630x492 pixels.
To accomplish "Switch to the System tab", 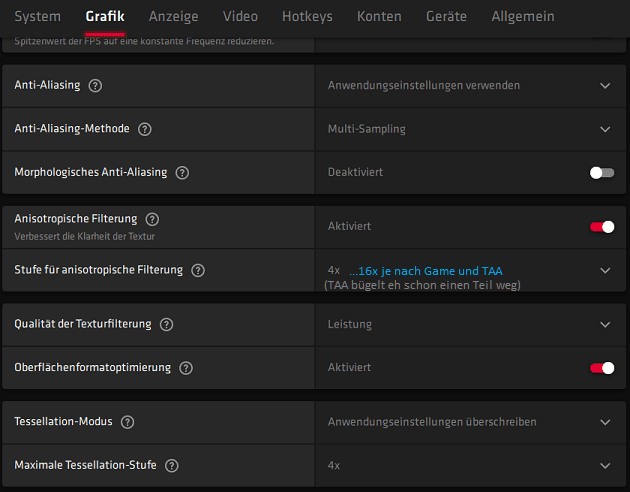I will tap(38, 16).
